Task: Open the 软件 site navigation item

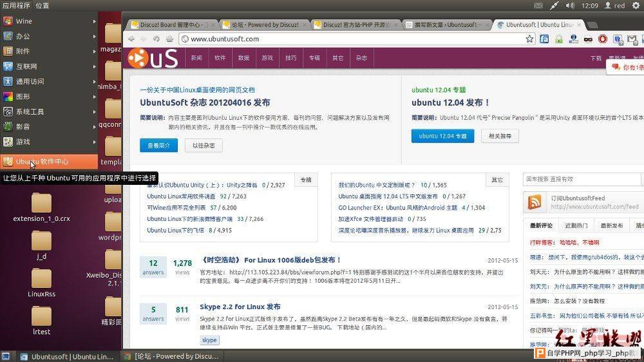Action: [x=220, y=58]
